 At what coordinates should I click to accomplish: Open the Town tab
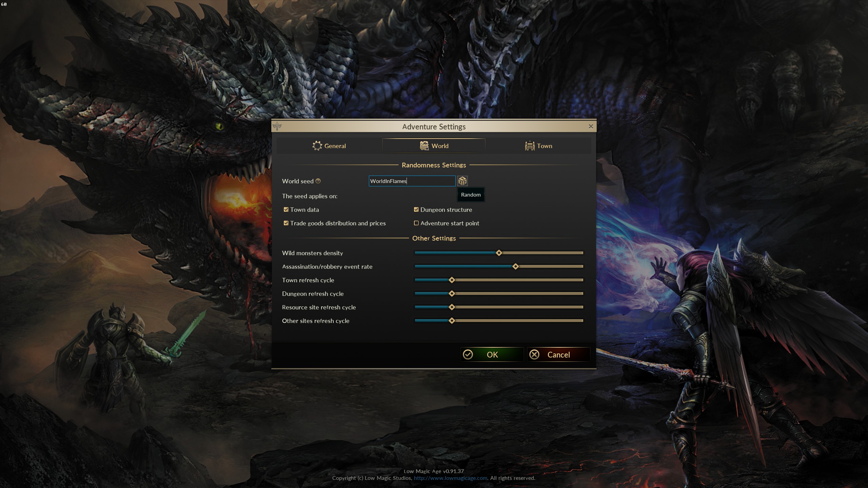(x=539, y=146)
